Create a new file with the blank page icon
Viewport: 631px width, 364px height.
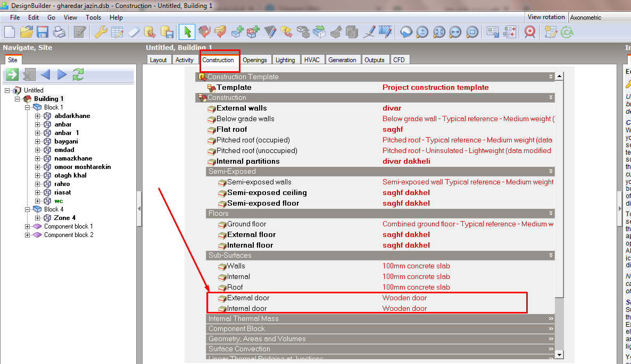9,32
